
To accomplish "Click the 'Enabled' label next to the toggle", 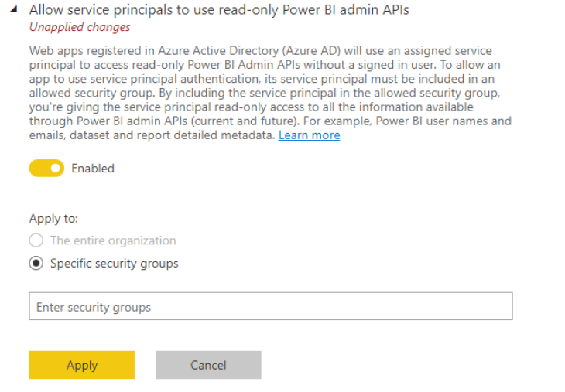I will tap(93, 169).
